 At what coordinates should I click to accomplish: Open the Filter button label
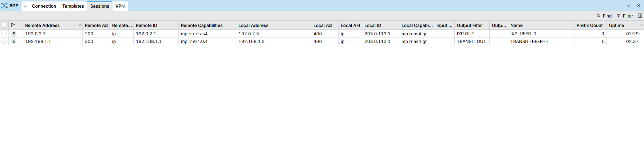pos(628,16)
